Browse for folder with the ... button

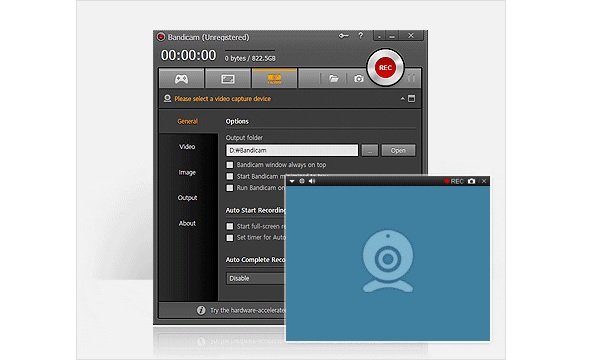tap(370, 150)
